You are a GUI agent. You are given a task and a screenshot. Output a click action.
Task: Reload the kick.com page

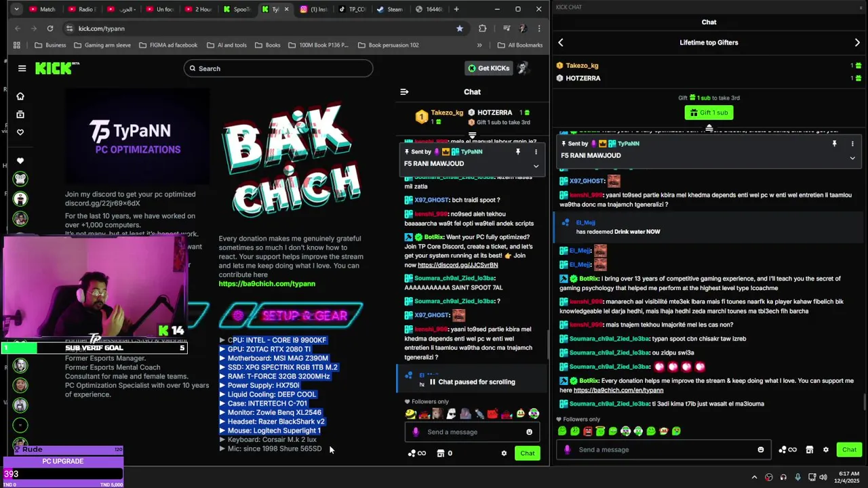pos(50,28)
